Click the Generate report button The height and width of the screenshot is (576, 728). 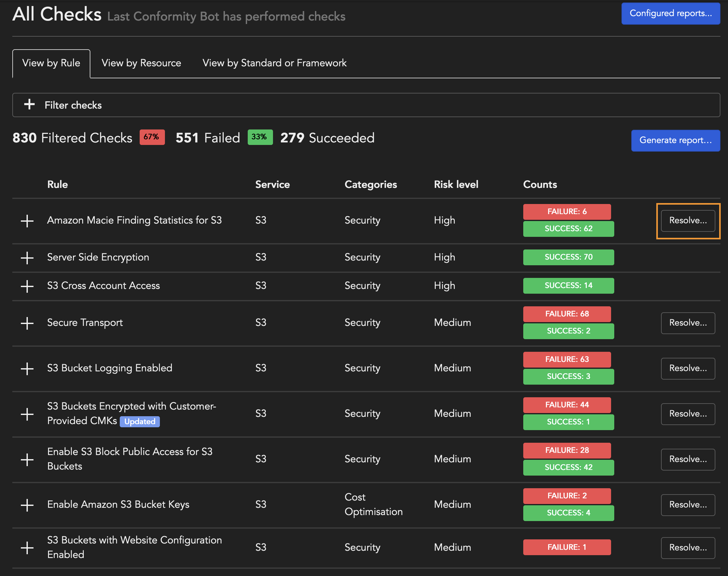[x=675, y=140]
